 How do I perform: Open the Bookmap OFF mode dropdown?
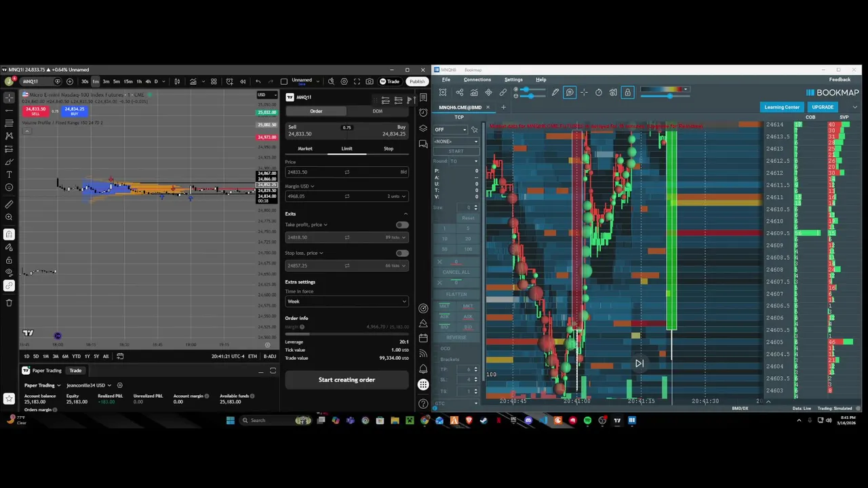[451, 129]
